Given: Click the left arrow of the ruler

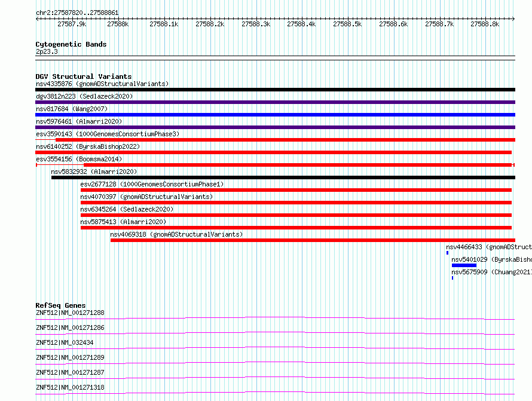Looking at the screenshot, I should 37,19.
